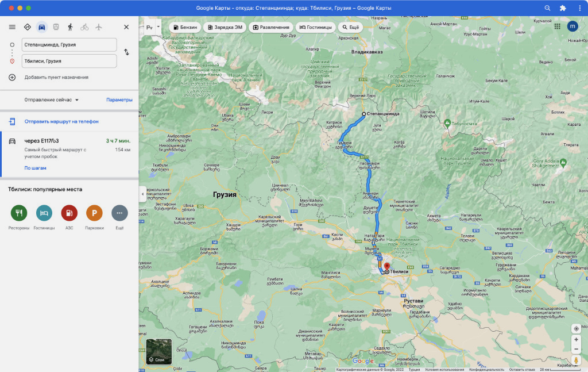Open the hamburger main menu
Viewport: 588px width, 372px height.
(12, 27)
